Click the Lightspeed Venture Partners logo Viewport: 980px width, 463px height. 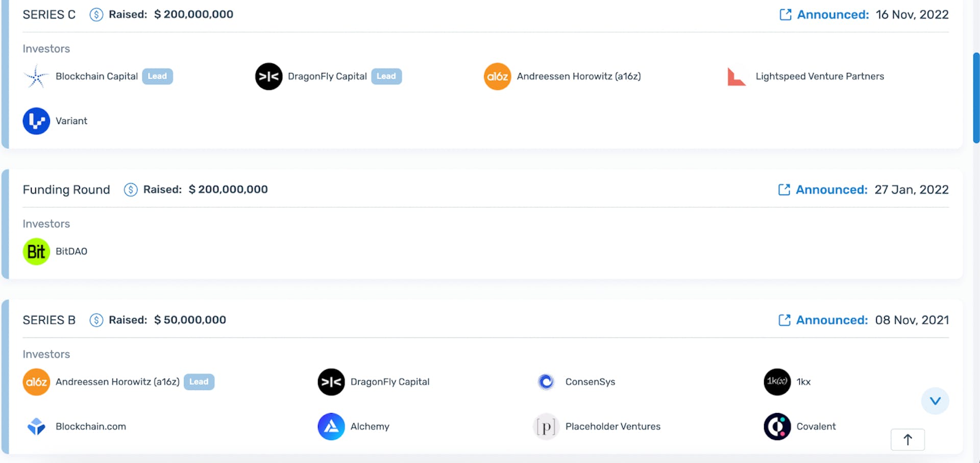click(x=736, y=76)
